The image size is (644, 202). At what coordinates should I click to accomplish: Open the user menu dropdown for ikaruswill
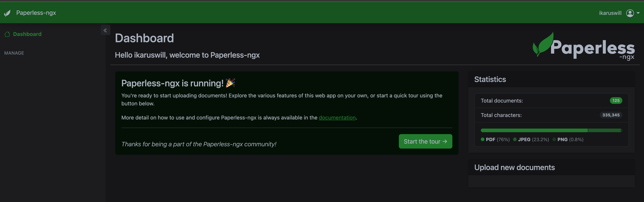pos(639,13)
